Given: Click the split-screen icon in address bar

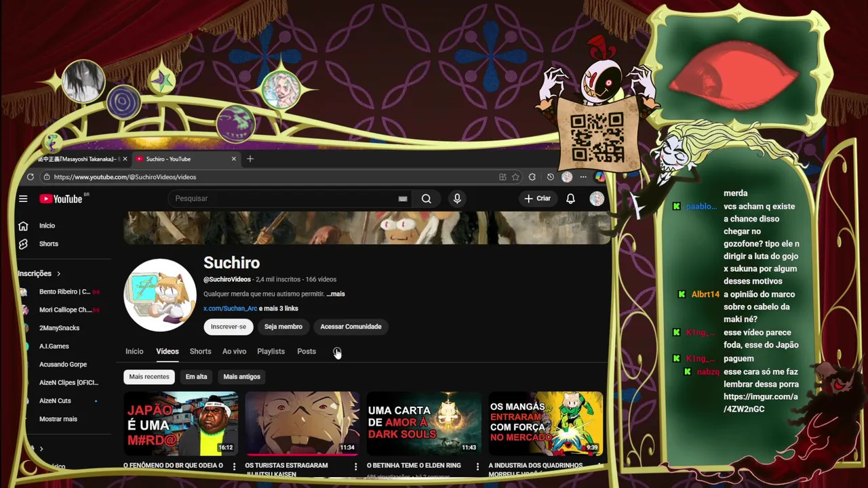Looking at the screenshot, I should (502, 177).
